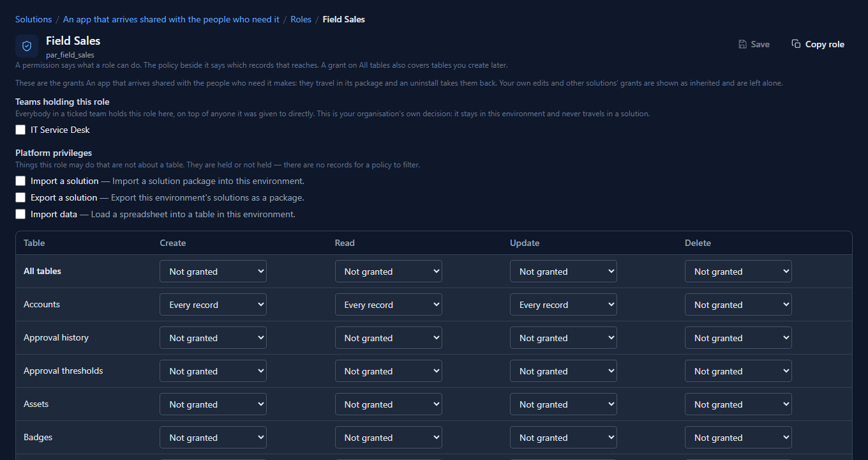
Task: Click the Field Sales breadcrumb text
Action: coord(343,19)
